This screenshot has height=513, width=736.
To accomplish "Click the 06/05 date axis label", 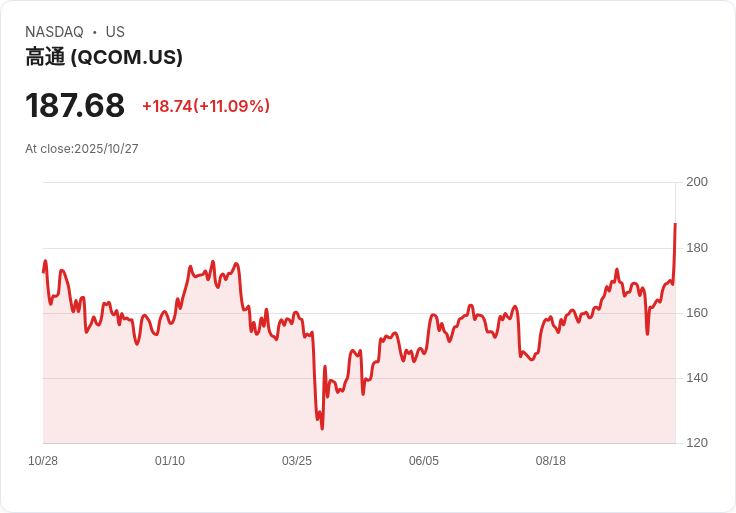I will (x=424, y=461).
